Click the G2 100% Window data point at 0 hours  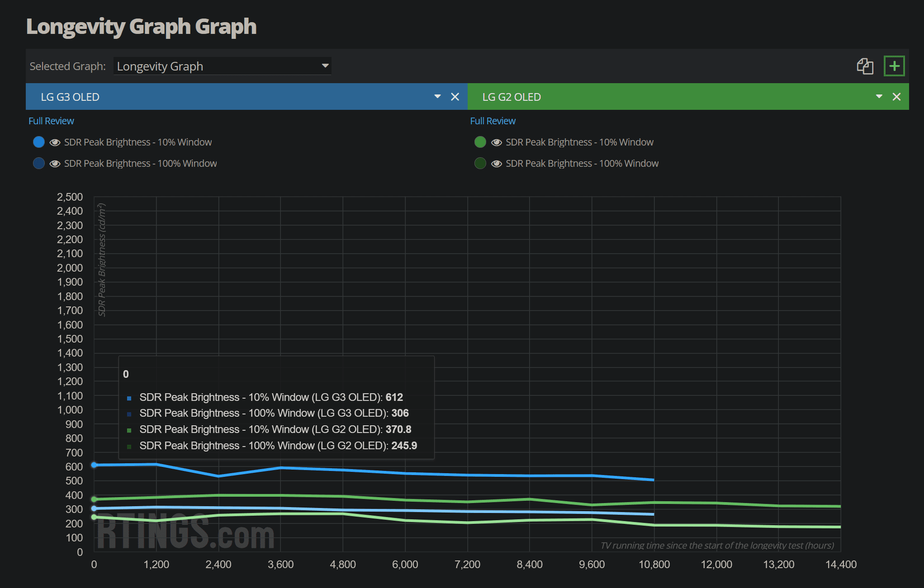pyautogui.click(x=94, y=517)
